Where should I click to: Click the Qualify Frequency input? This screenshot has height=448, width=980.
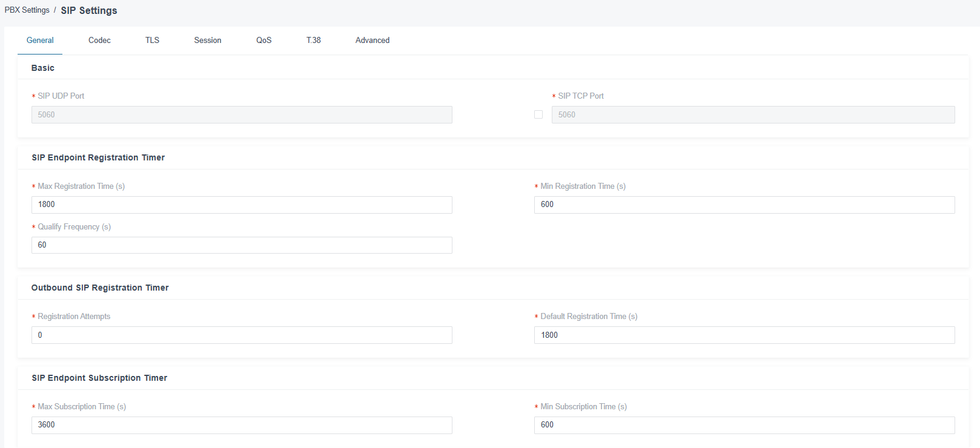click(242, 245)
